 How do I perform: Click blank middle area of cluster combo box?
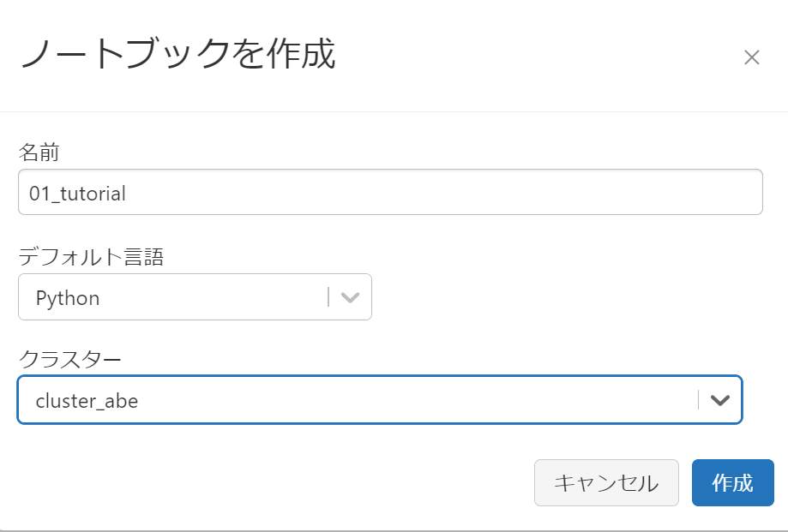pyautogui.click(x=412, y=400)
